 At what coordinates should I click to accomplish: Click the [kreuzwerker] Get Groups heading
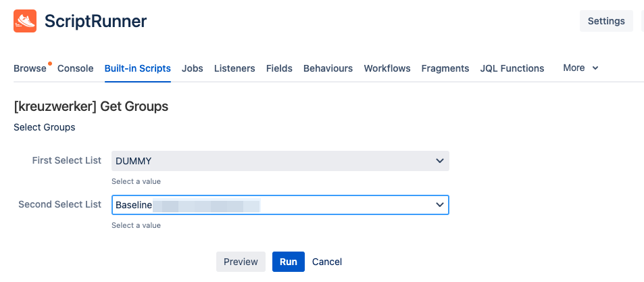[91, 106]
